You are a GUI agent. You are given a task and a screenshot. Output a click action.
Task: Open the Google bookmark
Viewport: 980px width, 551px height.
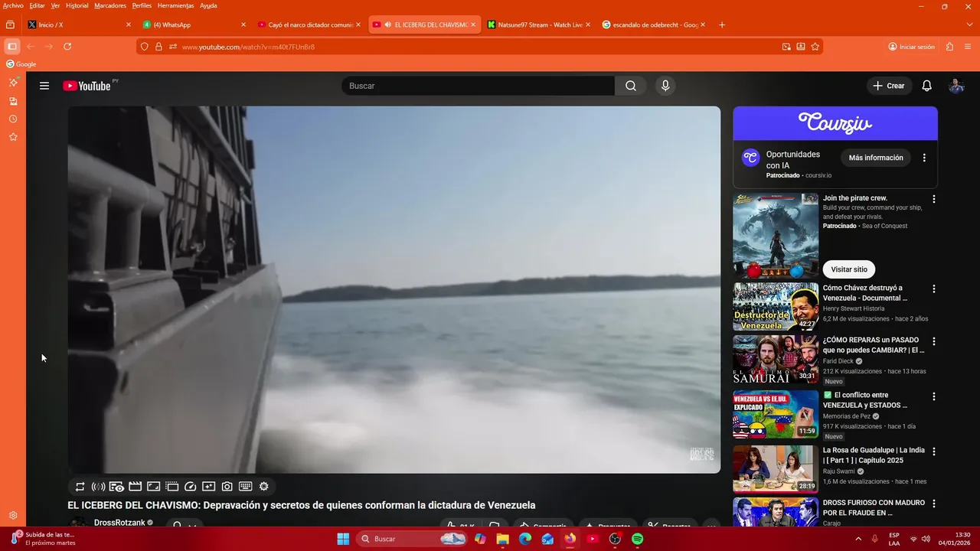[21, 64]
